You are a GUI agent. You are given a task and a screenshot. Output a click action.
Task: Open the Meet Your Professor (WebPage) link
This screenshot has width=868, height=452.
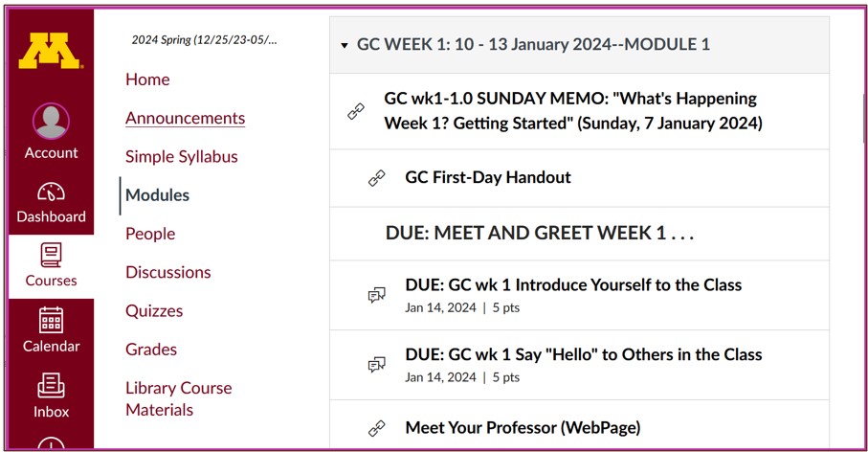pyautogui.click(x=523, y=428)
